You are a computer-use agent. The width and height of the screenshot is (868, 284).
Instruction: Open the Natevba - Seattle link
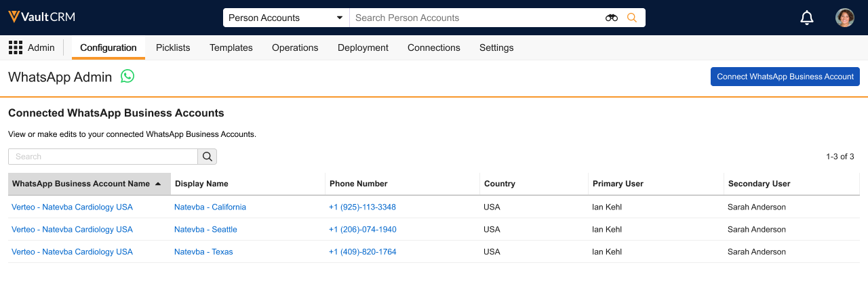click(x=205, y=229)
